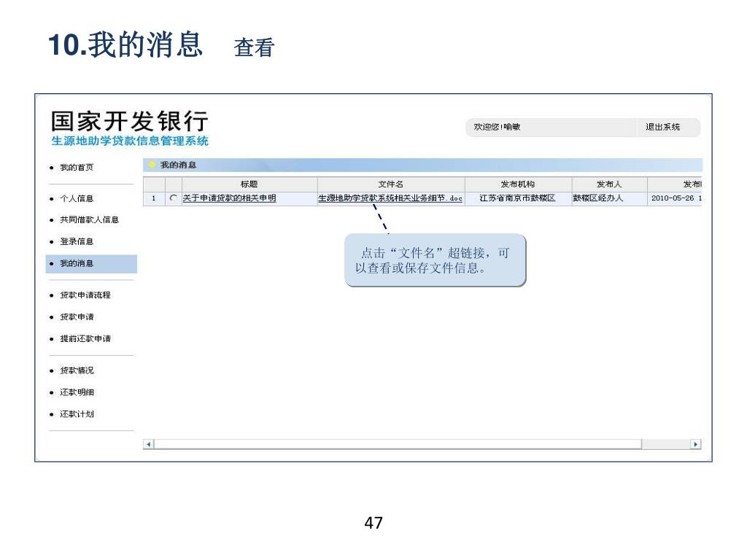Open the 关于申请贷款的相关申明 title link

pos(229,198)
